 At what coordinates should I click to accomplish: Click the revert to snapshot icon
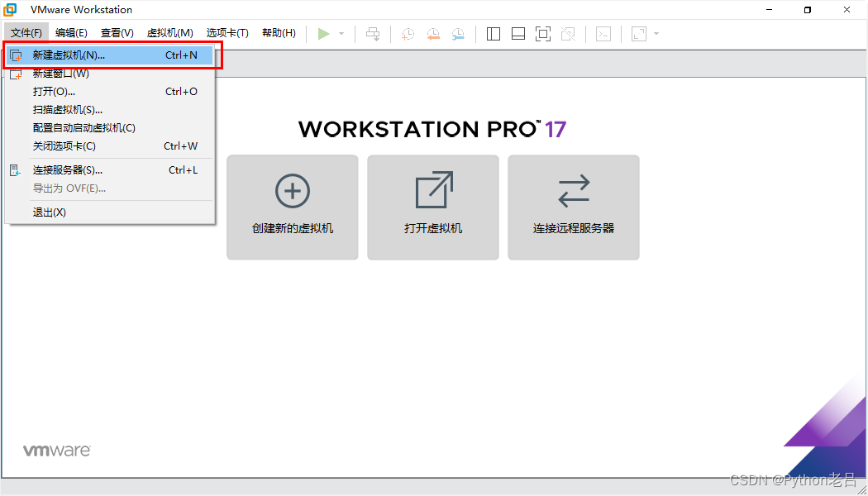click(x=433, y=34)
